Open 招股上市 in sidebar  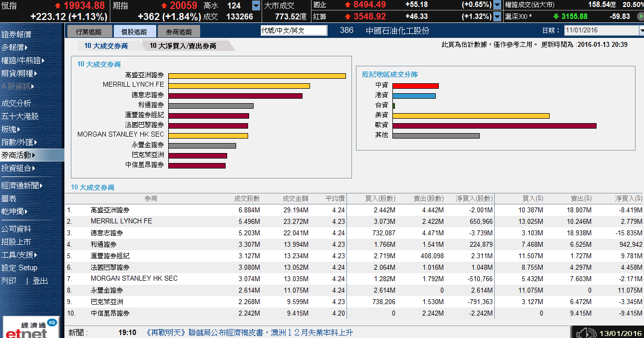pos(16,242)
